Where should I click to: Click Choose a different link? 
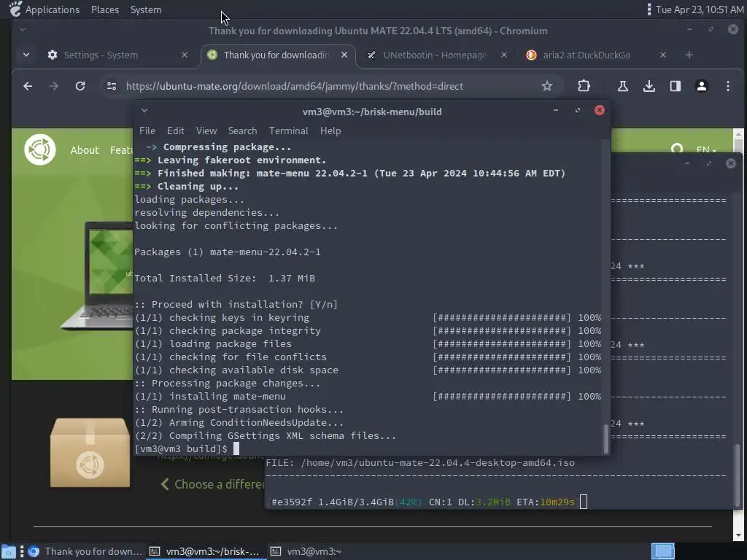[x=212, y=484]
